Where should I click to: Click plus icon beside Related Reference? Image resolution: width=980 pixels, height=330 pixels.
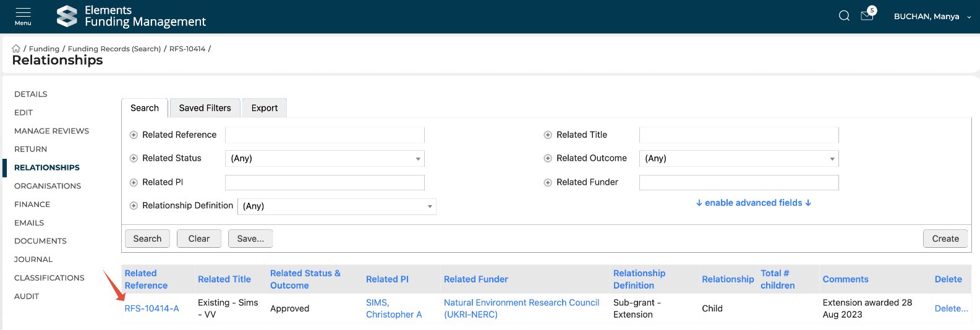pyautogui.click(x=134, y=135)
